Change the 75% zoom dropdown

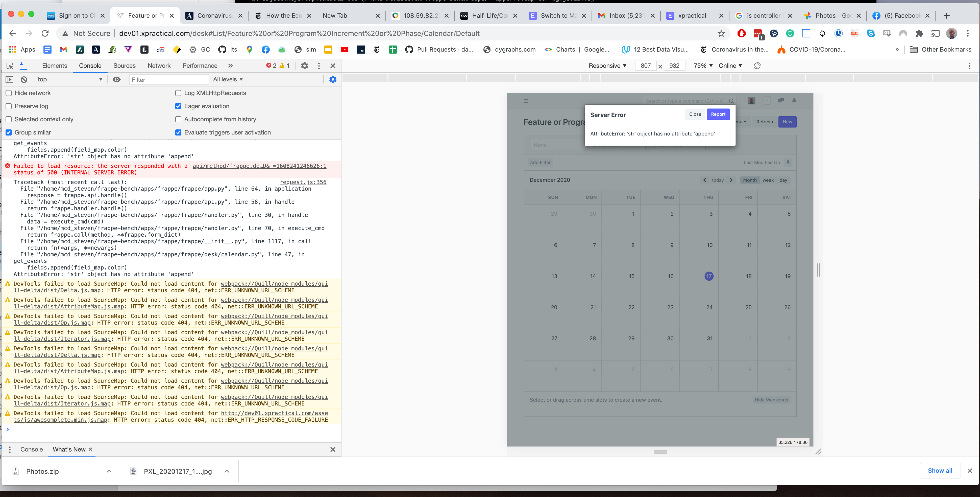click(703, 65)
